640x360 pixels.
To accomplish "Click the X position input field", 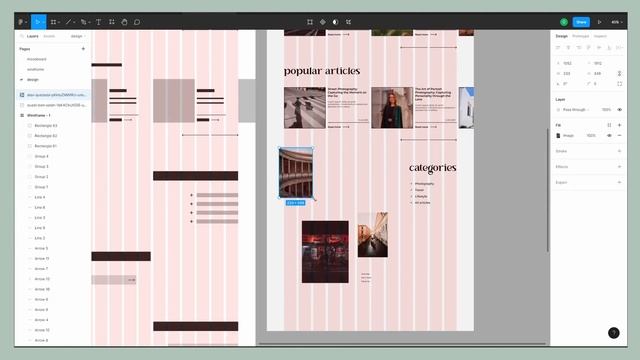I will (x=567, y=63).
